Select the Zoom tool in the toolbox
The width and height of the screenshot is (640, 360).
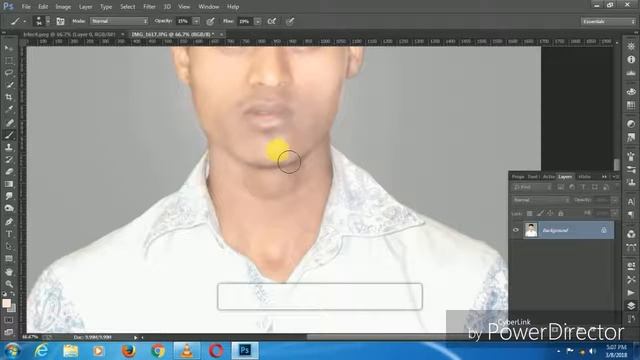[9, 284]
